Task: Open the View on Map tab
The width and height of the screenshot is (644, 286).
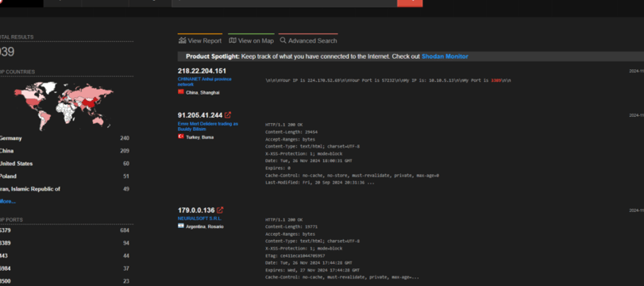Action: [x=251, y=41]
